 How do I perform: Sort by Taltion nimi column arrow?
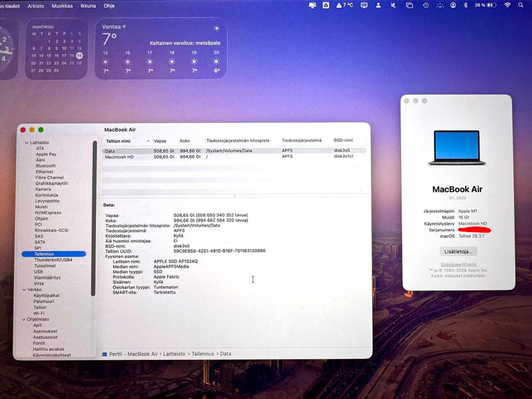pyautogui.click(x=149, y=141)
